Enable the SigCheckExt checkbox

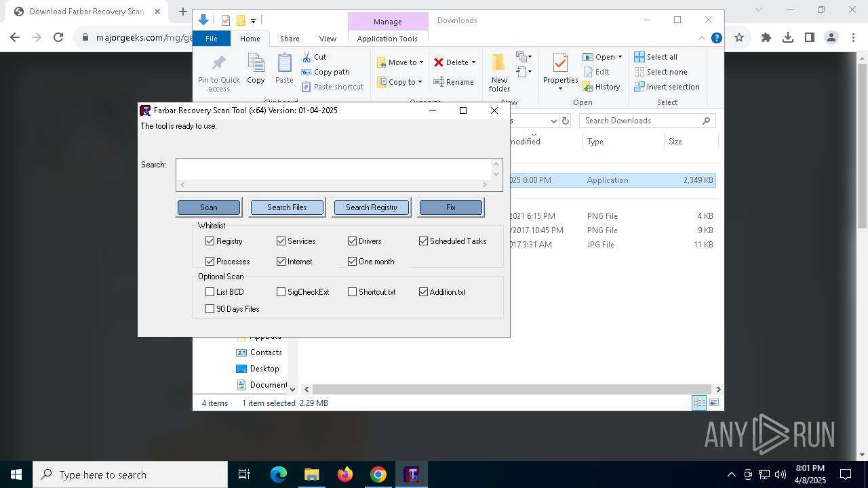tap(281, 292)
